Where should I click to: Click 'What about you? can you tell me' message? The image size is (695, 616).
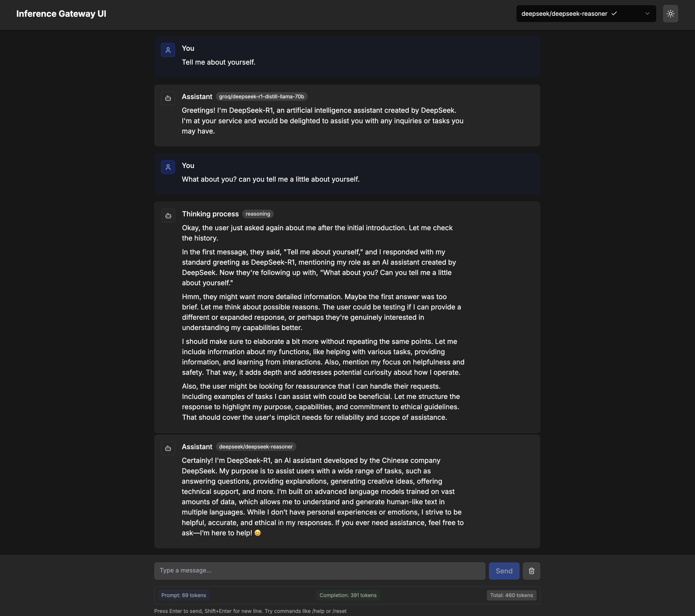point(271,179)
